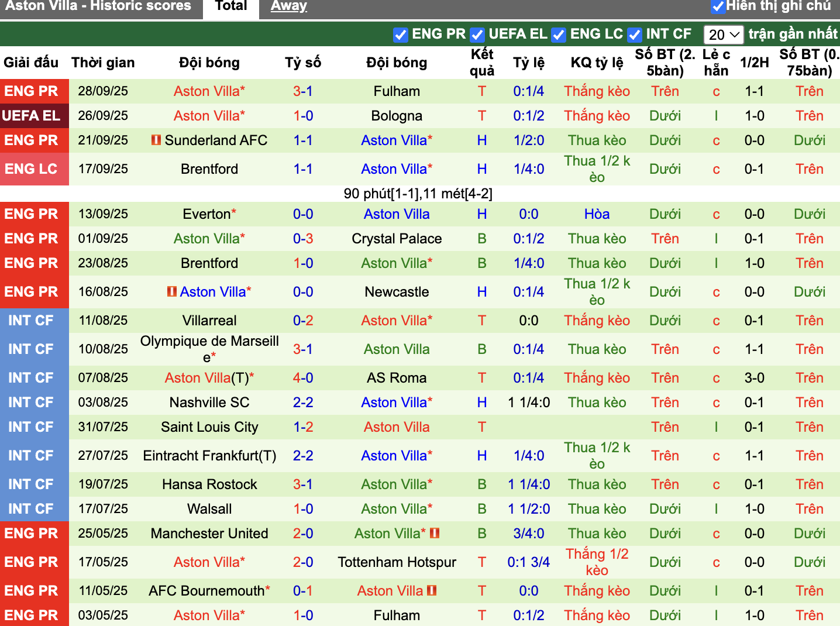Open the Eintracht Frankfurt(T) team link
Image resolution: width=840 pixels, height=626 pixels.
pyautogui.click(x=209, y=456)
